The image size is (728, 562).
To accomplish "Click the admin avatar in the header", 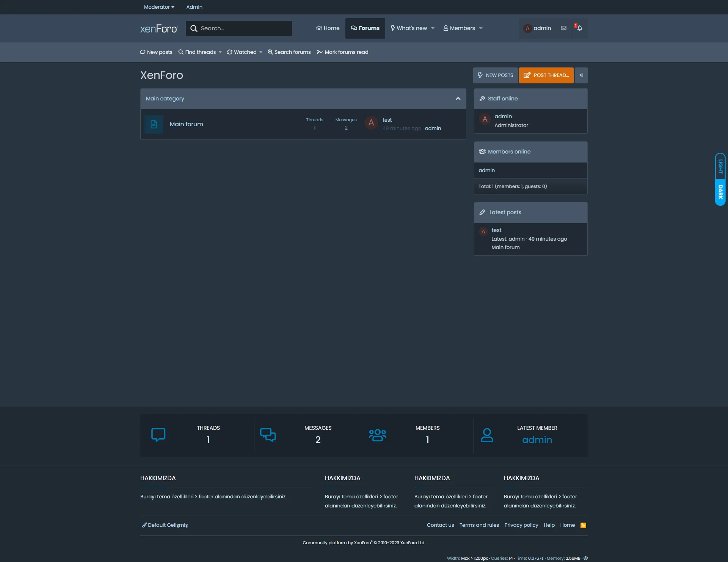I will pyautogui.click(x=527, y=28).
